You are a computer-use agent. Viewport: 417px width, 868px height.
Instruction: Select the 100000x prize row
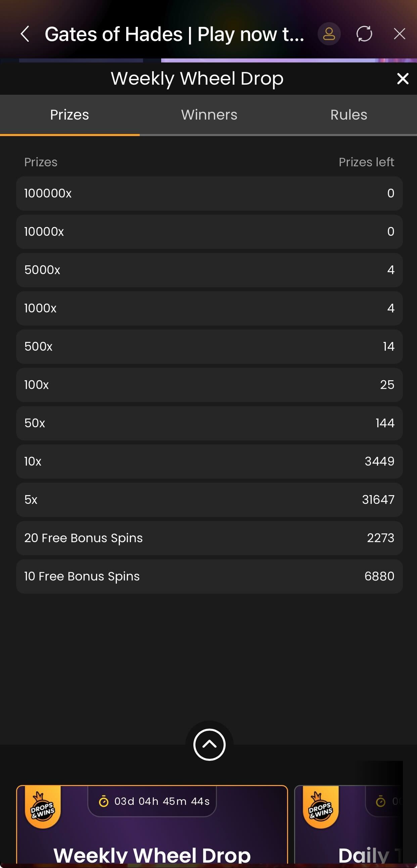209,193
